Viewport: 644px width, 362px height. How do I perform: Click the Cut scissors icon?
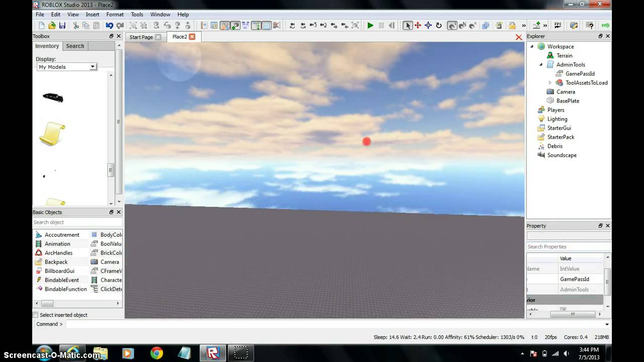(x=76, y=26)
